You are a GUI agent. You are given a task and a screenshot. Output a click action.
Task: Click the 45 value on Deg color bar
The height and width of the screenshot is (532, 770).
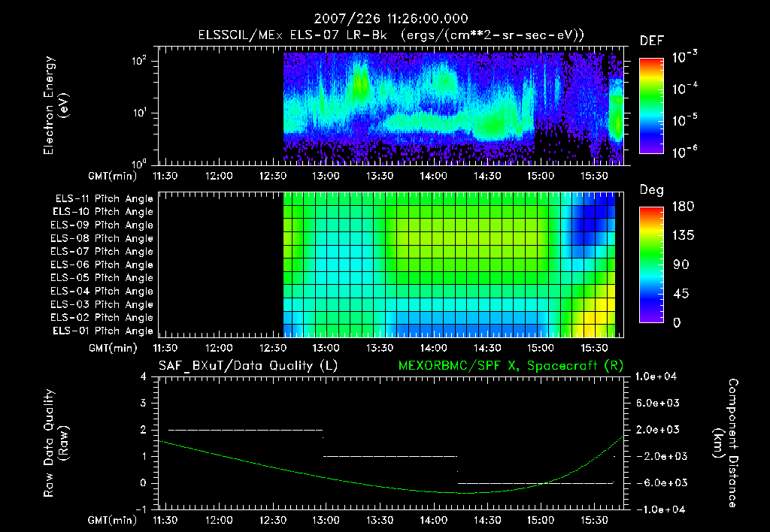681,294
